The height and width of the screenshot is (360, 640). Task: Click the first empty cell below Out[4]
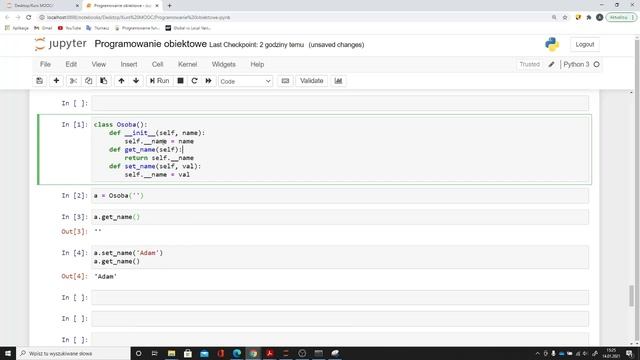(x=340, y=298)
